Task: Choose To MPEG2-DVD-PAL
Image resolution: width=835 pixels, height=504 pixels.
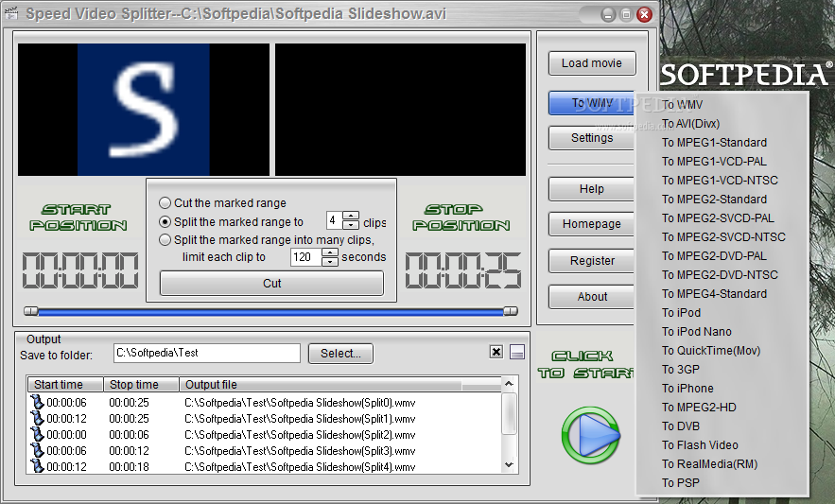Action: coord(714,255)
